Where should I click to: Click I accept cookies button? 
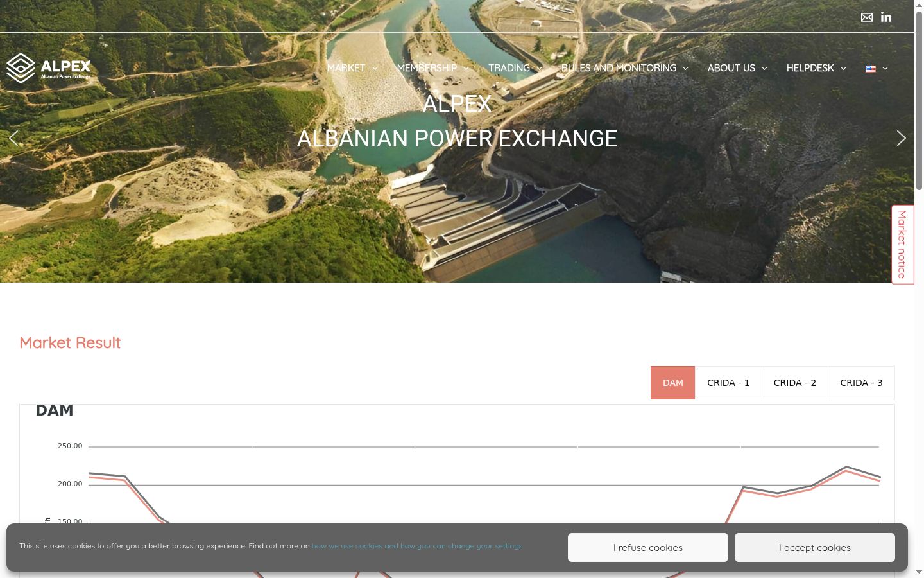point(815,548)
